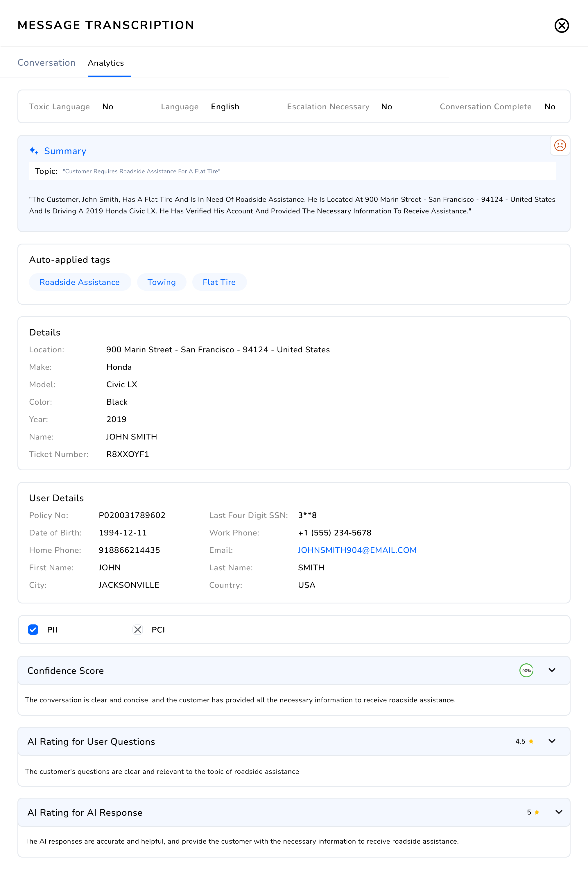Click the topic text about flat tire

point(141,171)
